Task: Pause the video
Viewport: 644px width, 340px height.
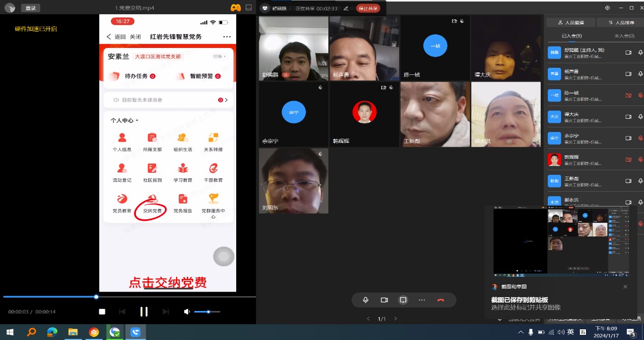Action: pyautogui.click(x=144, y=311)
